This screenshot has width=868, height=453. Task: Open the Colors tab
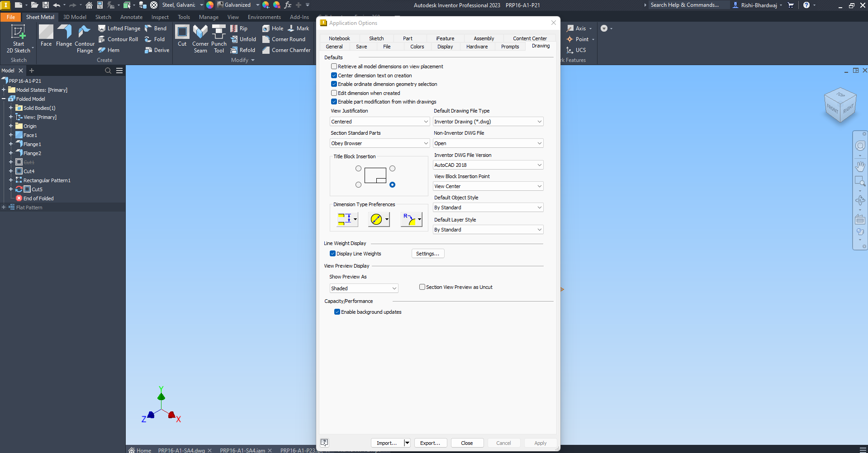click(417, 47)
